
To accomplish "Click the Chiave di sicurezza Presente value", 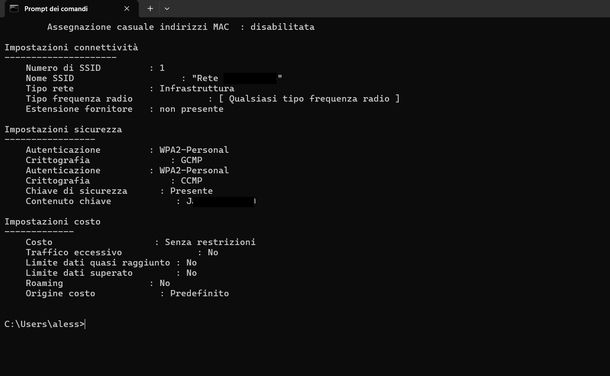I will tap(191, 191).
